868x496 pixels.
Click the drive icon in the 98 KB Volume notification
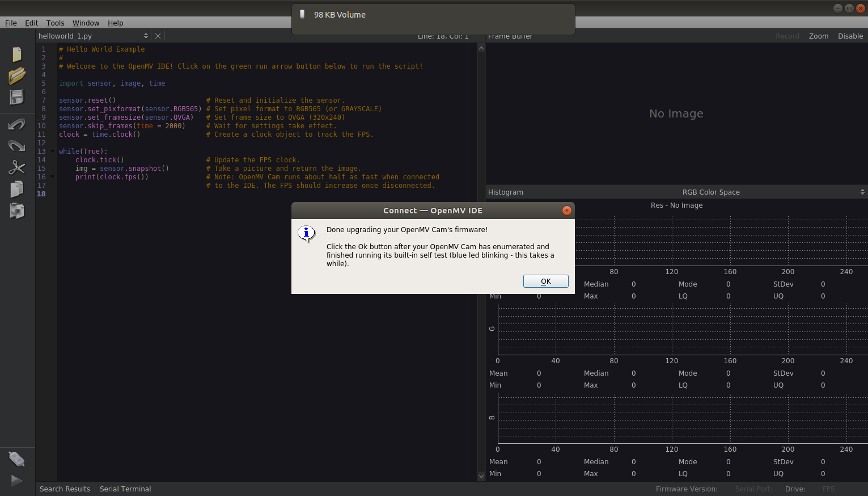coord(302,14)
